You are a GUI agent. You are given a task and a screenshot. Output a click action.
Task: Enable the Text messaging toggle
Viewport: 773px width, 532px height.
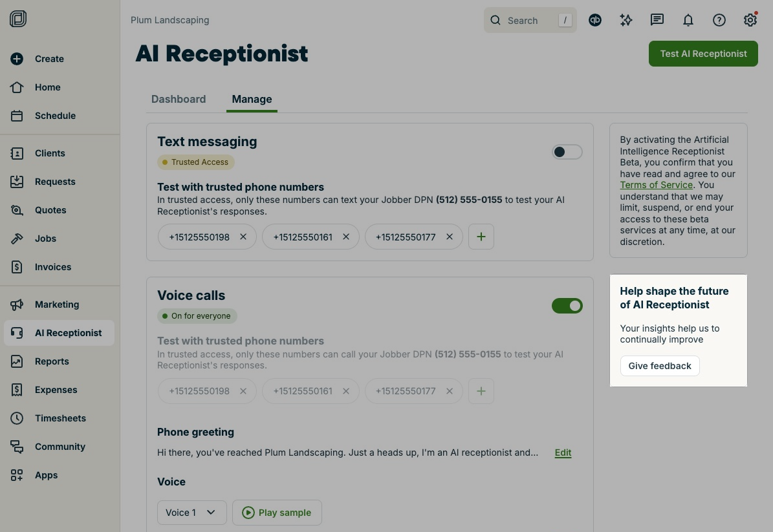(567, 152)
